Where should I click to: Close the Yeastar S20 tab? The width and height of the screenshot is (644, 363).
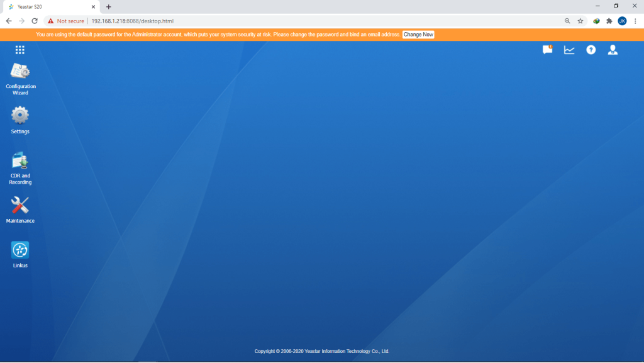coord(93,6)
